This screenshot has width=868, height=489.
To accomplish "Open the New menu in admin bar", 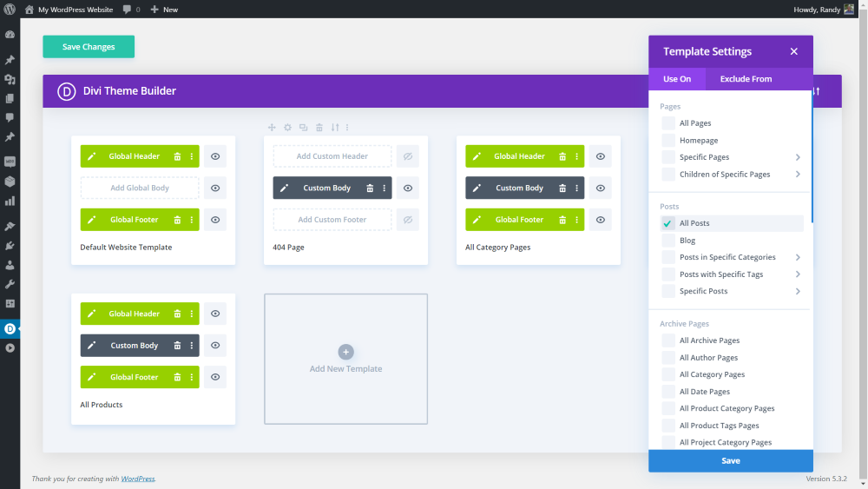I will click(x=164, y=10).
